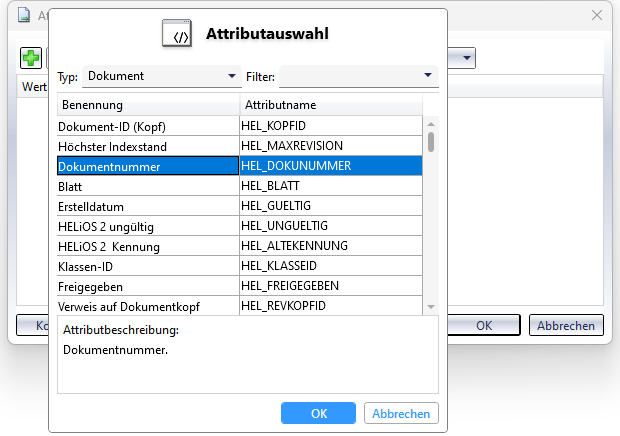Select the Klassen-ID row
This screenshot has height=436, width=620.
tap(148, 265)
